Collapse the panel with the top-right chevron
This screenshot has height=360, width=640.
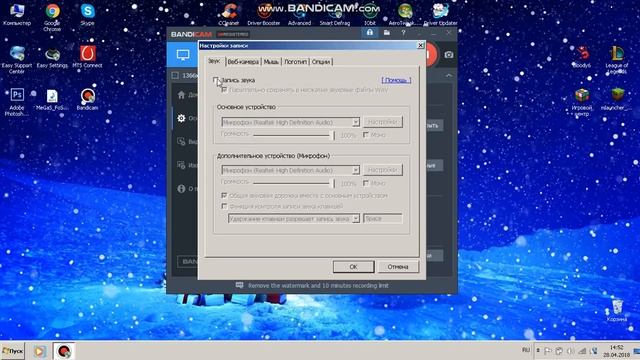(449, 76)
